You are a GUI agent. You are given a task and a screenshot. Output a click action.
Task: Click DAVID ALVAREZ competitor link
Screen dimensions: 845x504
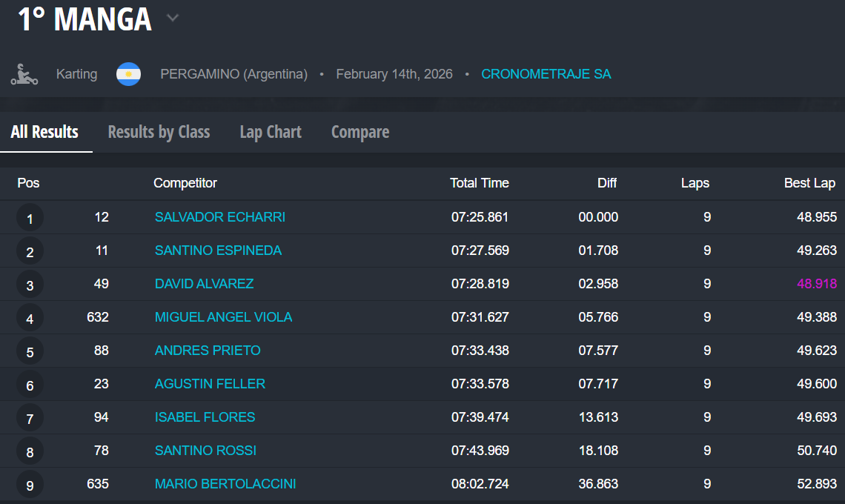point(204,284)
